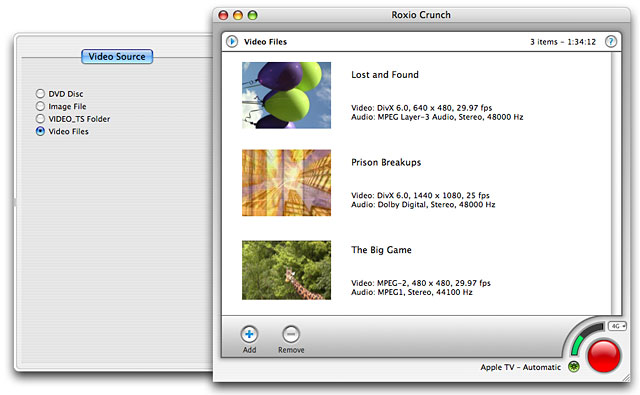Image resolution: width=640 pixels, height=395 pixels.
Task: Click 'Audio: Dolby Digital, Stereo, 48000 Hz'
Action: click(423, 204)
